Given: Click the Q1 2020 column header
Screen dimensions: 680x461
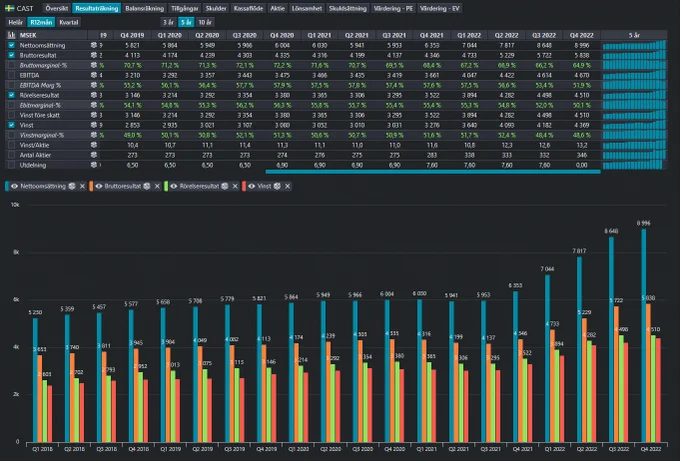Looking at the screenshot, I should click(x=170, y=35).
